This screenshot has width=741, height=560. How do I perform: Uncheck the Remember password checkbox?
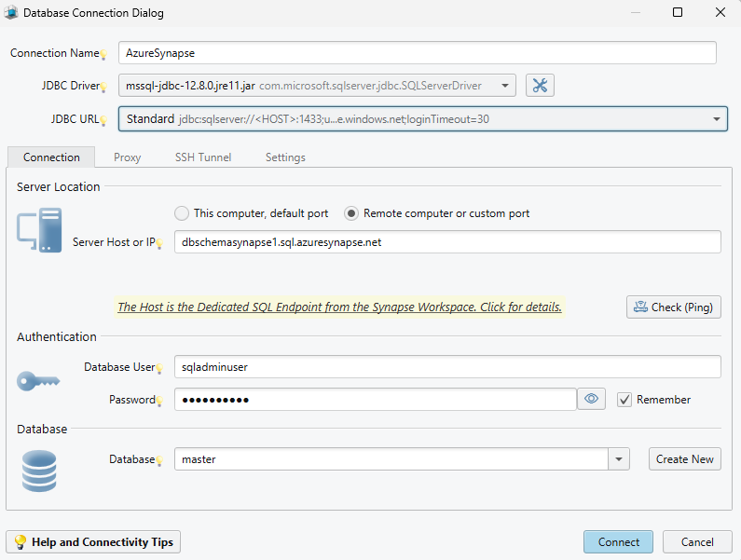624,400
